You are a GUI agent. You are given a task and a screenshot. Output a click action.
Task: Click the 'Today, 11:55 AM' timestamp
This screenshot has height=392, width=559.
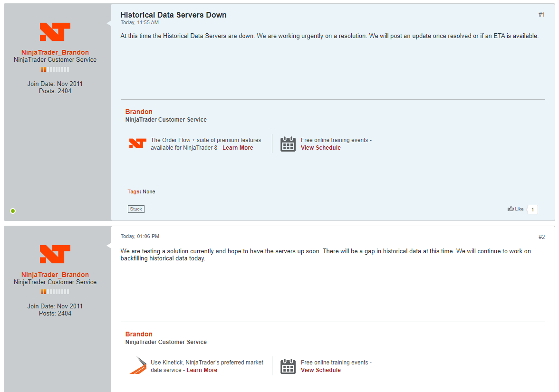(139, 22)
